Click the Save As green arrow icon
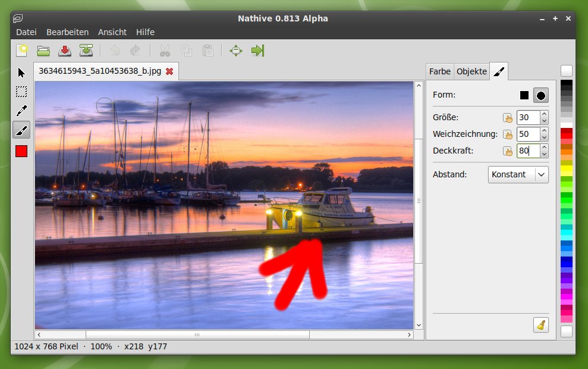588x369 pixels. [x=86, y=51]
